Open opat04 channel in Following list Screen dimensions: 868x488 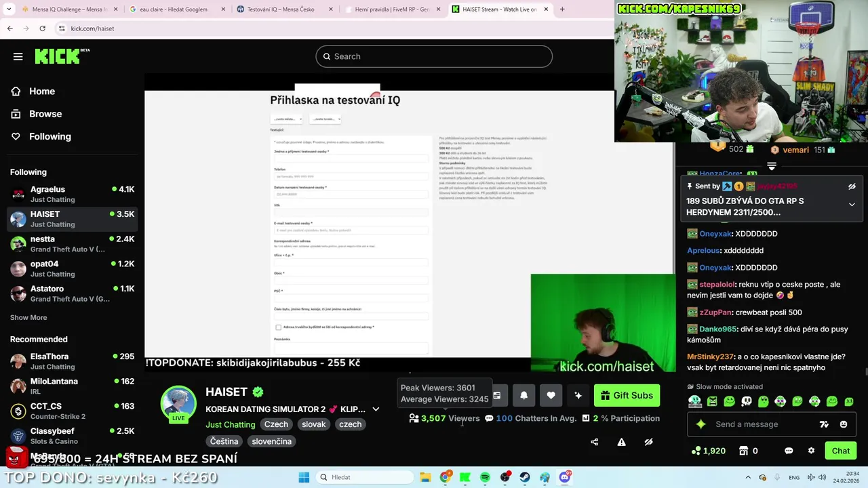tap(71, 268)
